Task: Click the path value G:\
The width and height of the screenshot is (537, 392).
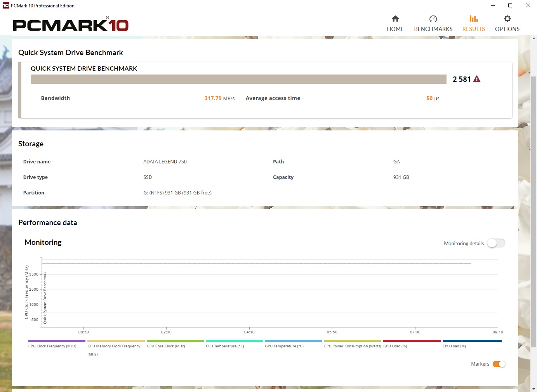Action: pos(396,162)
